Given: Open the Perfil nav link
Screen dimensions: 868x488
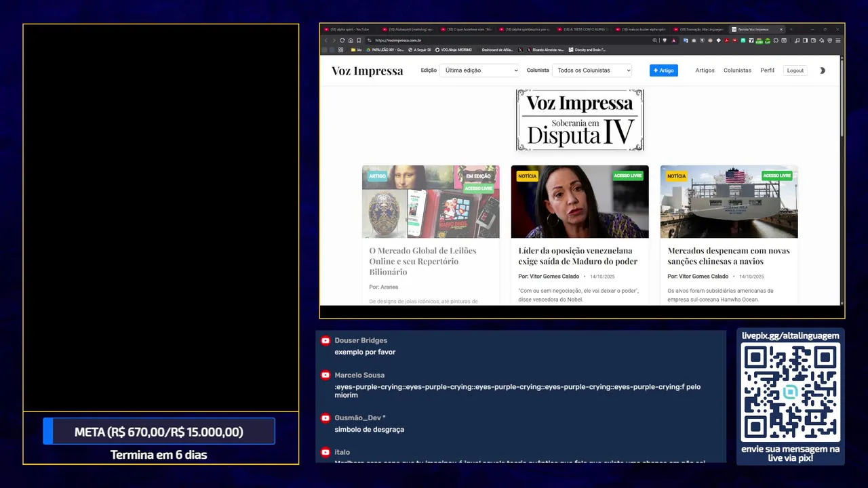Looking at the screenshot, I should (x=767, y=70).
